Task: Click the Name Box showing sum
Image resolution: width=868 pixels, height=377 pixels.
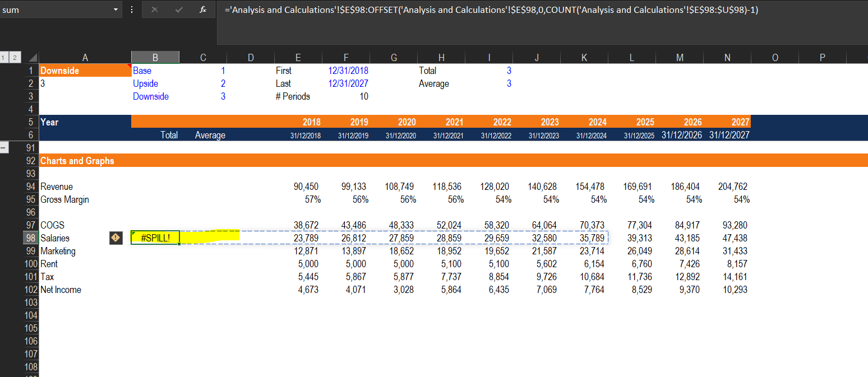Action: pos(56,10)
